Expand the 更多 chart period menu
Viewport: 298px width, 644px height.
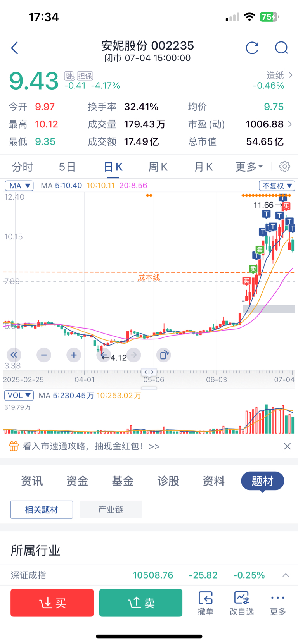[x=249, y=167]
